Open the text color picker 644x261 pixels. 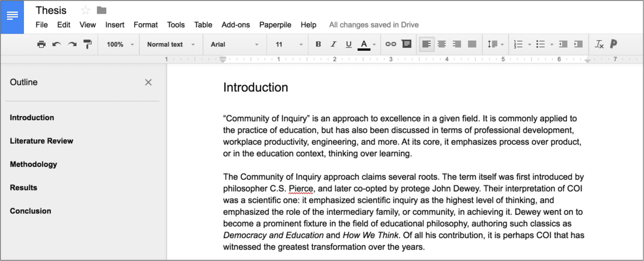click(x=364, y=45)
